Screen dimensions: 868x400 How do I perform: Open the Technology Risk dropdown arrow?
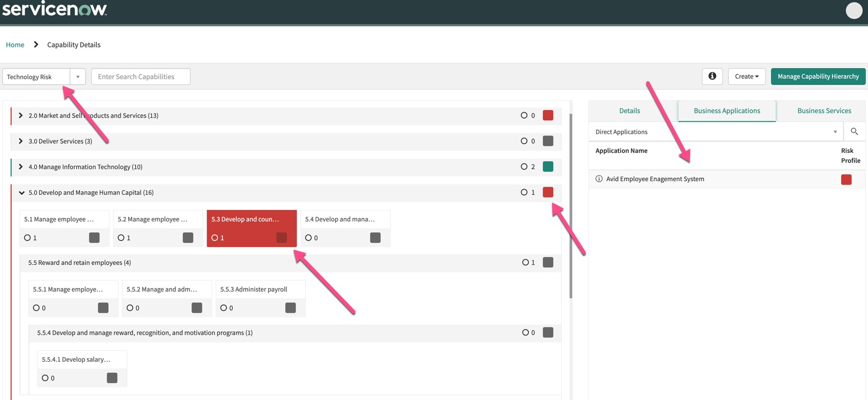pos(78,77)
